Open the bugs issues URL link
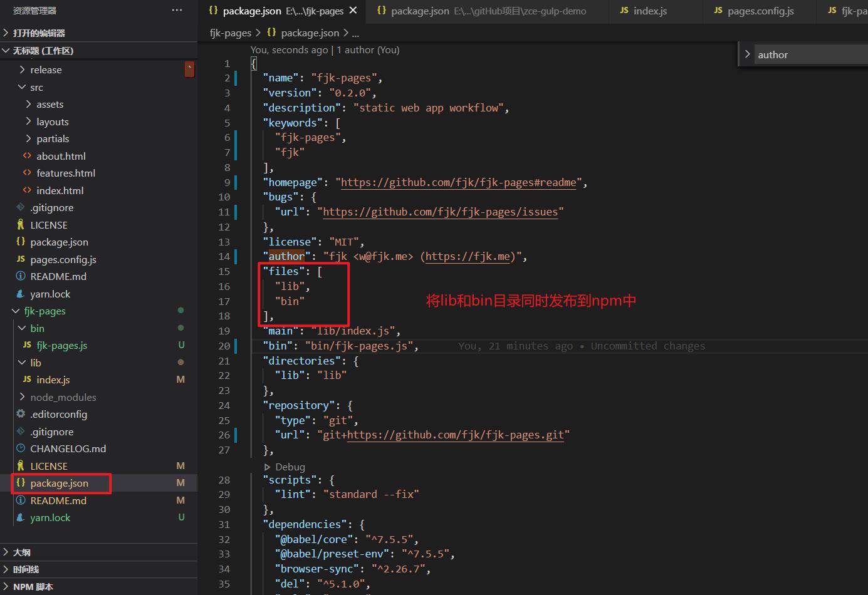This screenshot has width=868, height=595. (x=440, y=212)
